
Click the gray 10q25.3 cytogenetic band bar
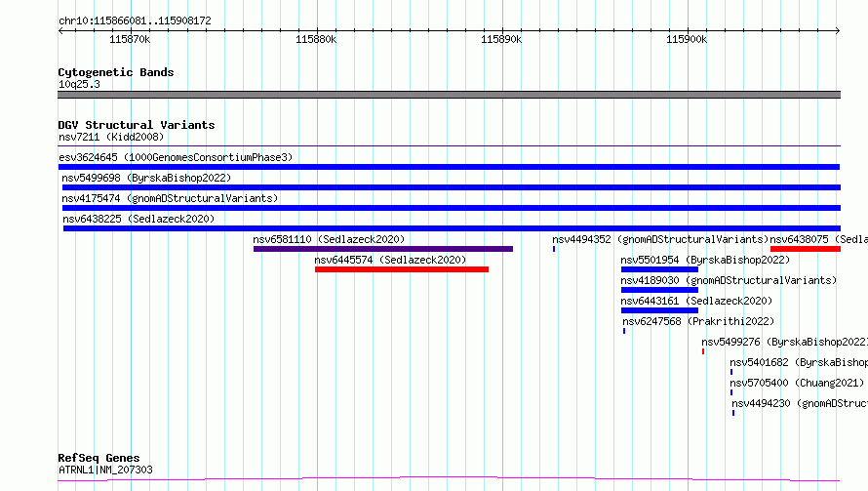coord(449,95)
